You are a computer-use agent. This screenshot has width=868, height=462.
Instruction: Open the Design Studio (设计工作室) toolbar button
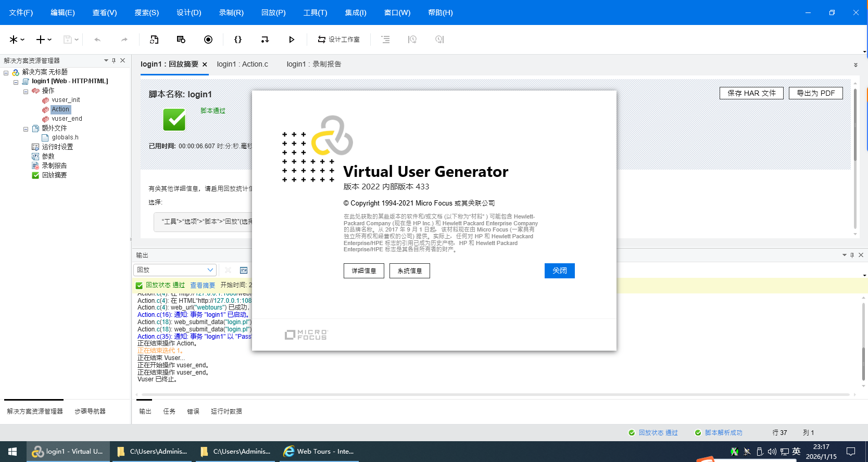[339, 40]
